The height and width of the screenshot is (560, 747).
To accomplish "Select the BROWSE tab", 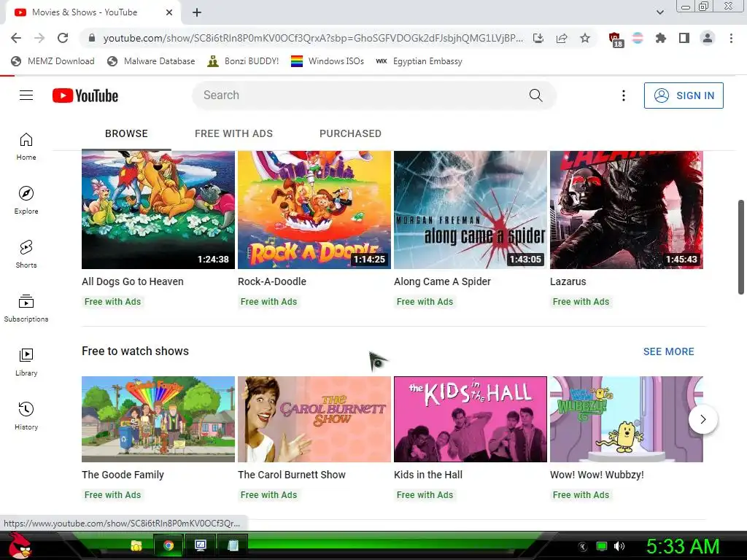I will pyautogui.click(x=126, y=134).
